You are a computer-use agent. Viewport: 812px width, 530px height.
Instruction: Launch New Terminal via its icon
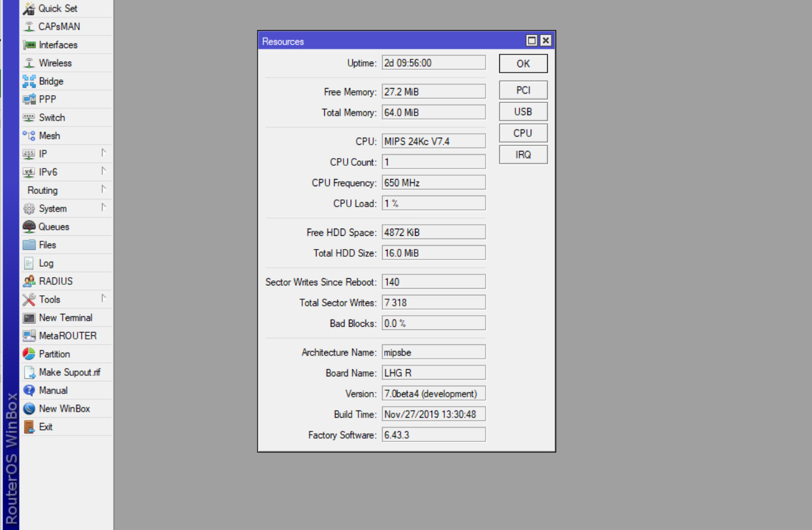tap(29, 318)
